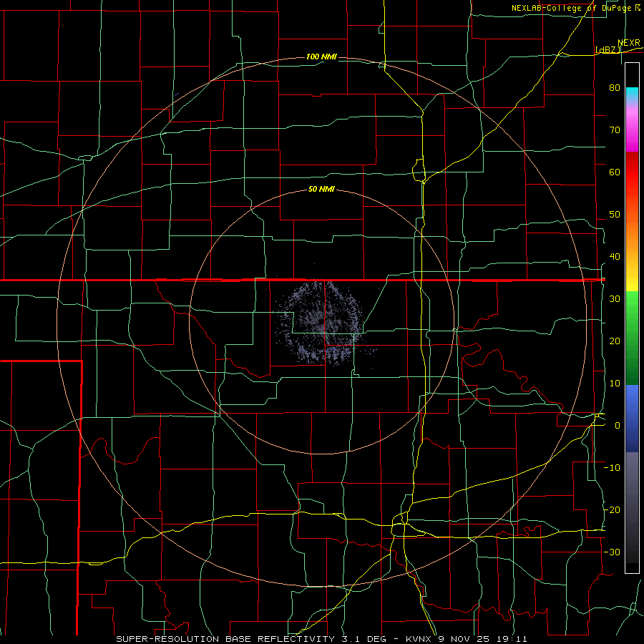The width and height of the screenshot is (644, 644).
Task: Click the -10 dBZ scale value
Action: [612, 468]
